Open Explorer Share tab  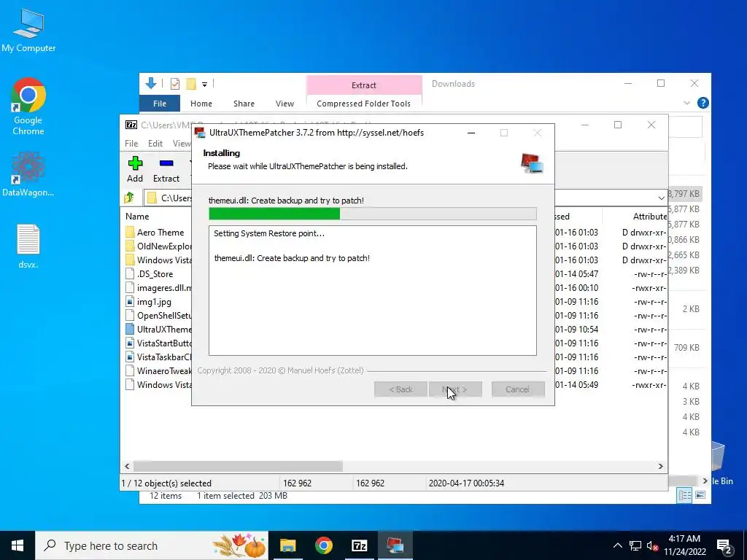(x=244, y=104)
